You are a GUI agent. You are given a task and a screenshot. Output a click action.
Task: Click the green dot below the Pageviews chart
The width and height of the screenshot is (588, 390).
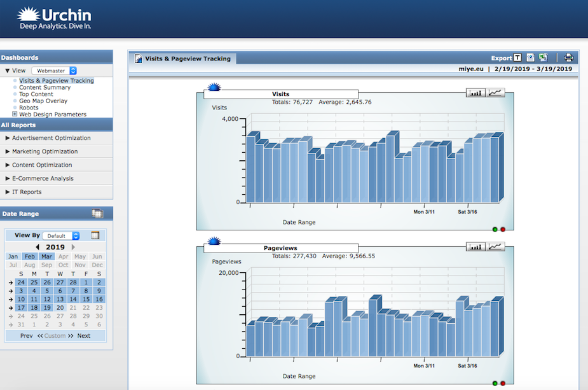[495, 383]
